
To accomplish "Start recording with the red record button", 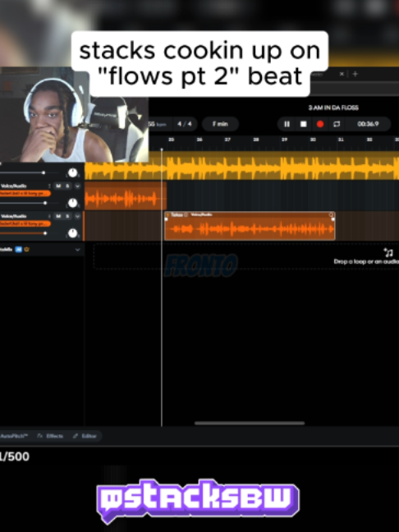I will 320,124.
